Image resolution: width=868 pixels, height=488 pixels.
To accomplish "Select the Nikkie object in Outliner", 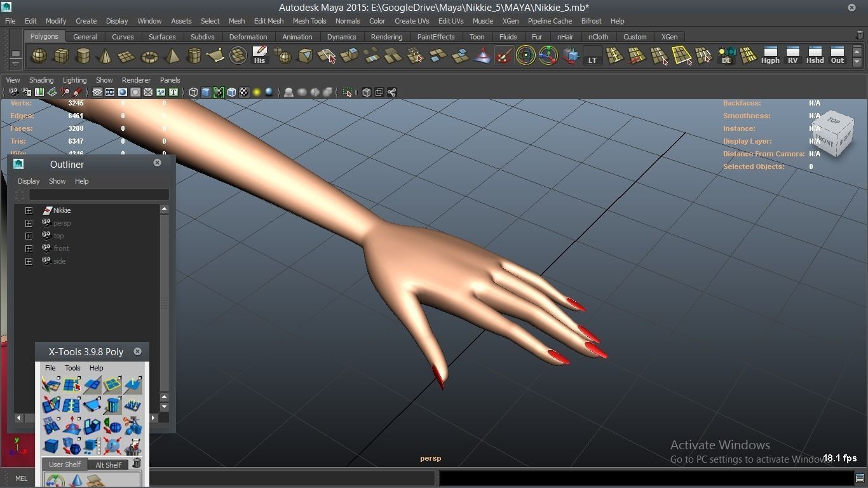I will click(62, 210).
